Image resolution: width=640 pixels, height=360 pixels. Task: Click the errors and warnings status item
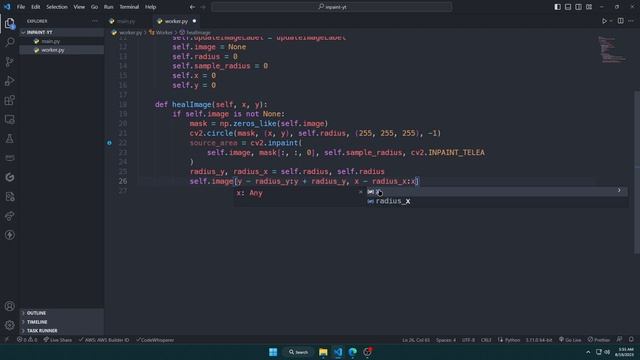pyautogui.click(x=27, y=340)
